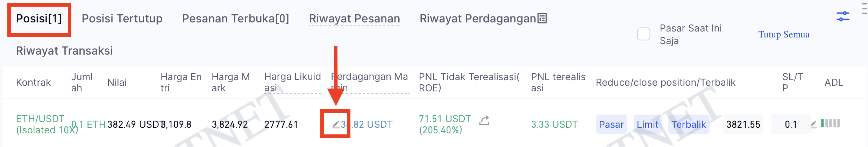Click the Tutup Semua link
Image resolution: width=868 pixels, height=147 pixels.
[784, 34]
